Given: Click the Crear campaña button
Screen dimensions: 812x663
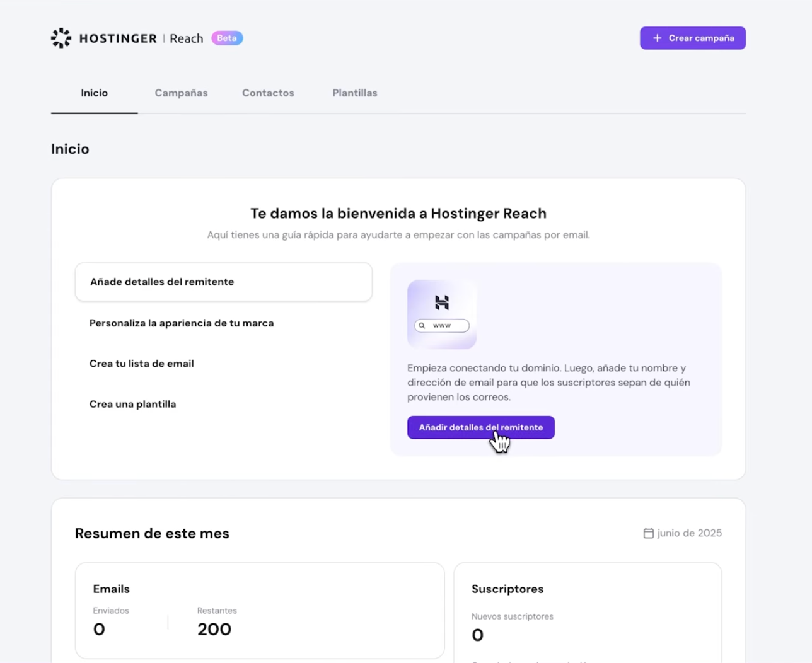Looking at the screenshot, I should pos(693,38).
